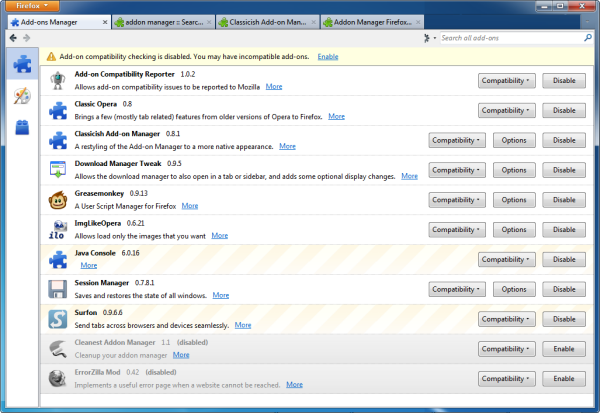
Task: Disable the Greasemonkey extension
Action: pos(564,200)
